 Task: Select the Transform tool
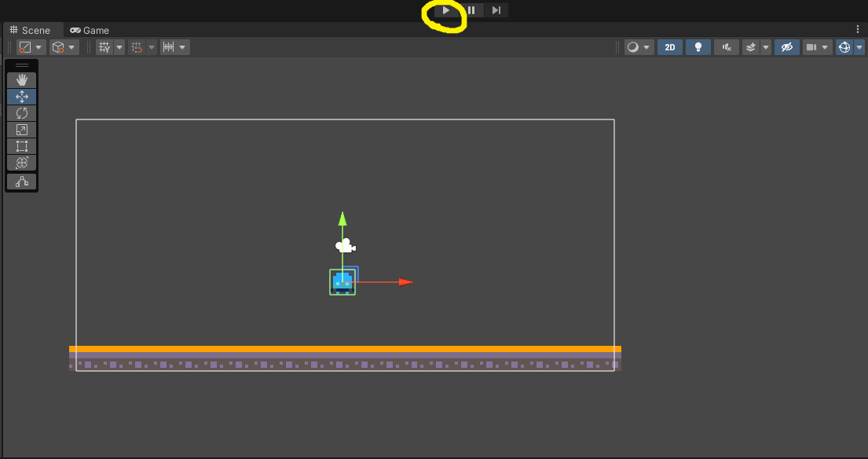[21, 163]
